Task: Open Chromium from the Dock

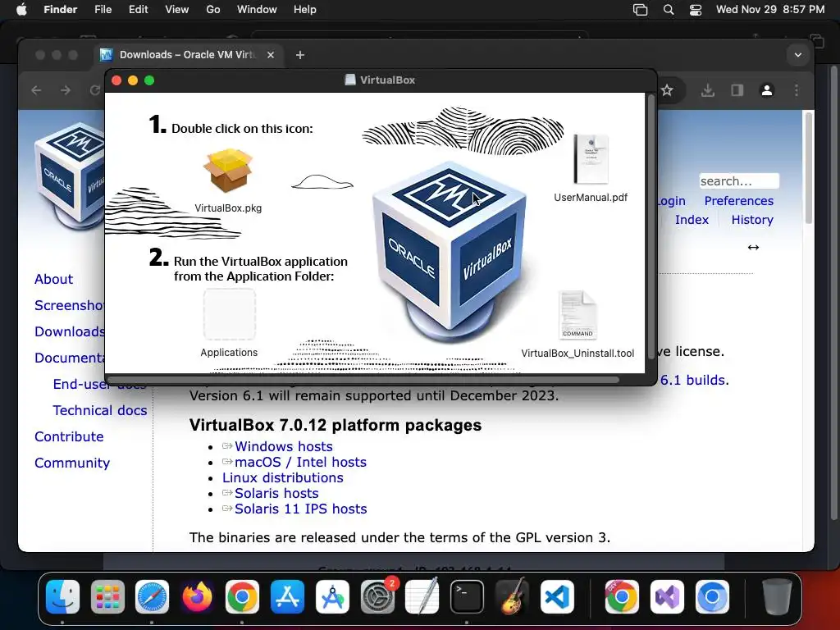Action: pos(712,596)
